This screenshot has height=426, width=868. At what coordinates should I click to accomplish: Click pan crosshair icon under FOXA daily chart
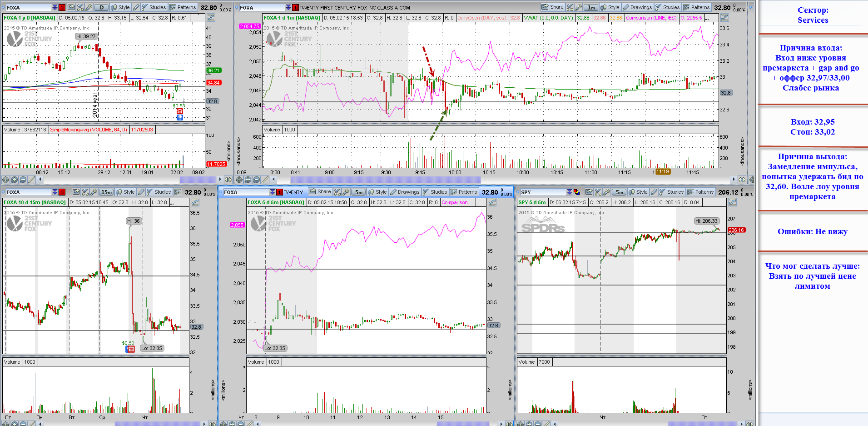point(5,180)
